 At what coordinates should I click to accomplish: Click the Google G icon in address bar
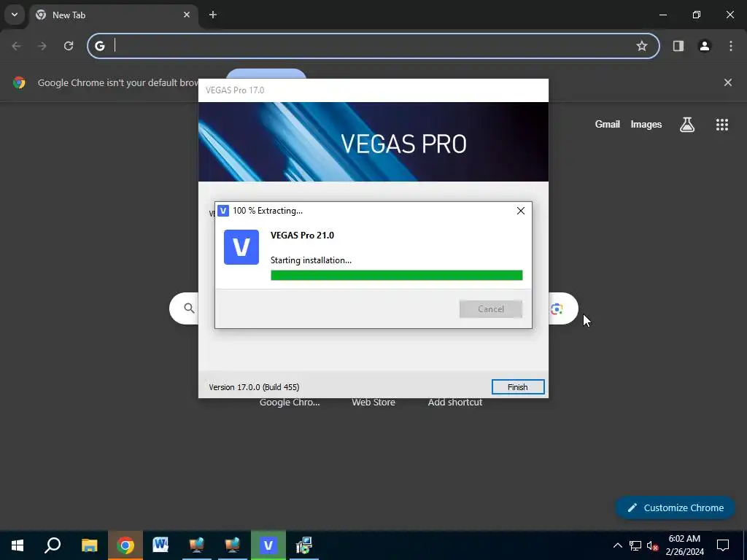[99, 46]
